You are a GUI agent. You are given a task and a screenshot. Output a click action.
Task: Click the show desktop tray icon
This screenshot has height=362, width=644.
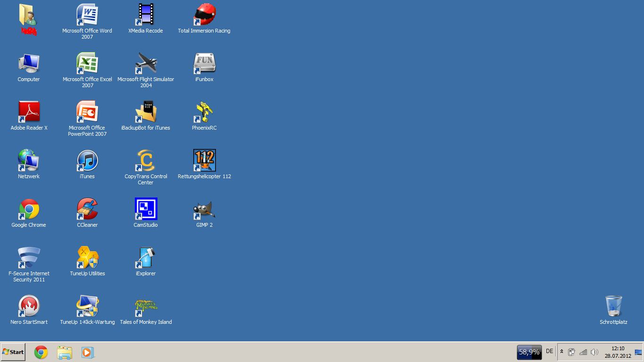pyautogui.click(x=638, y=352)
